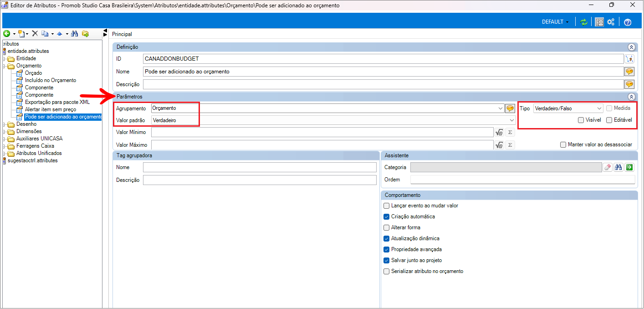Click the Descrição field in Definição
Viewport: 644px width, 309px height.
pos(383,84)
